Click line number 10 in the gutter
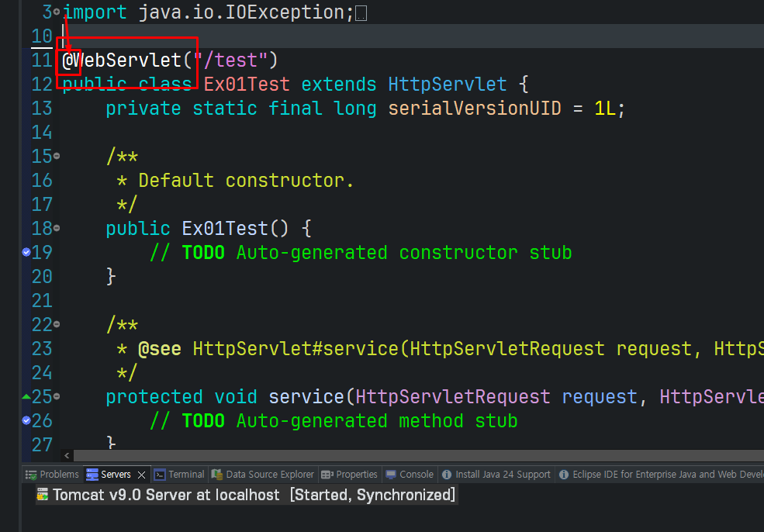 42,36
